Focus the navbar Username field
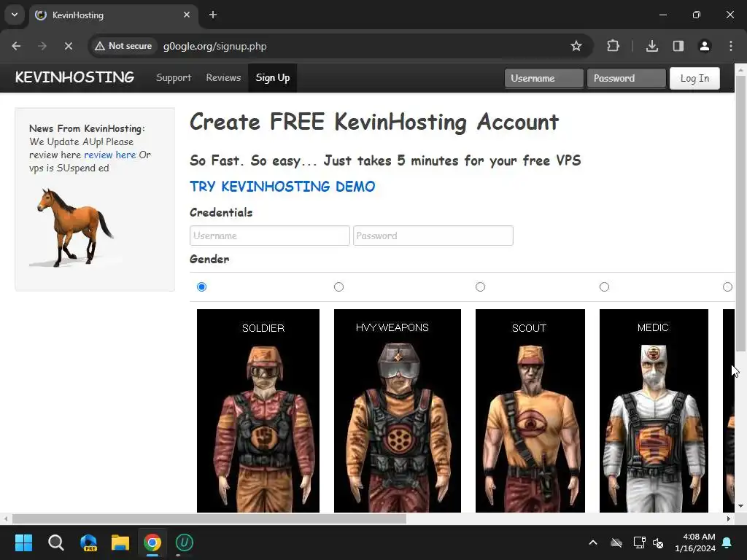 (544, 78)
